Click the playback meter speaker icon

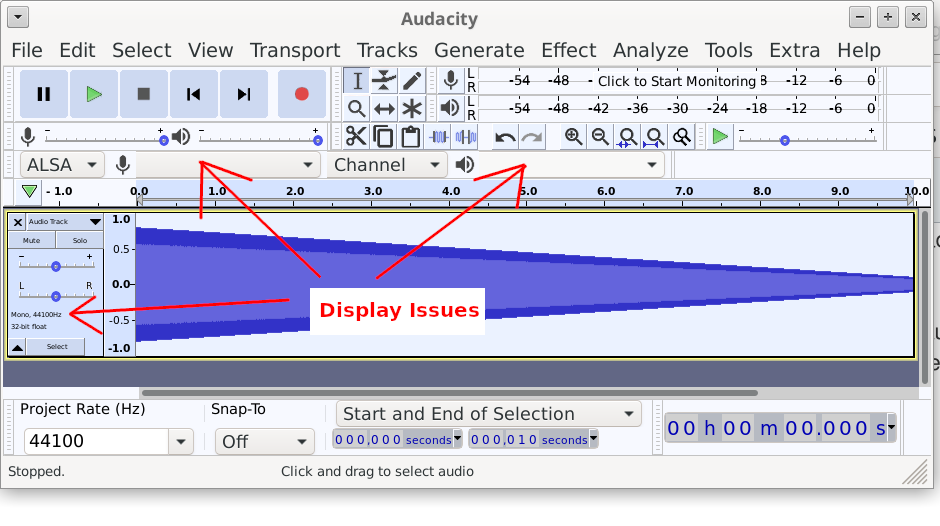[450, 108]
